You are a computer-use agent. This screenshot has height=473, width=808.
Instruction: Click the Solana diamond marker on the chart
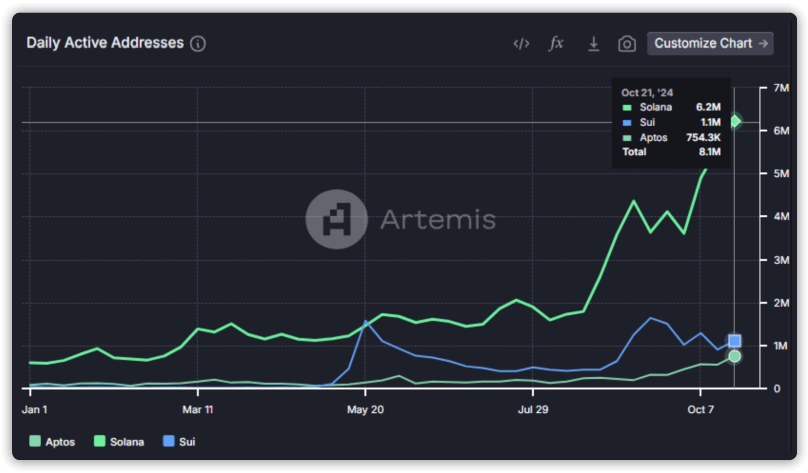[x=735, y=121]
